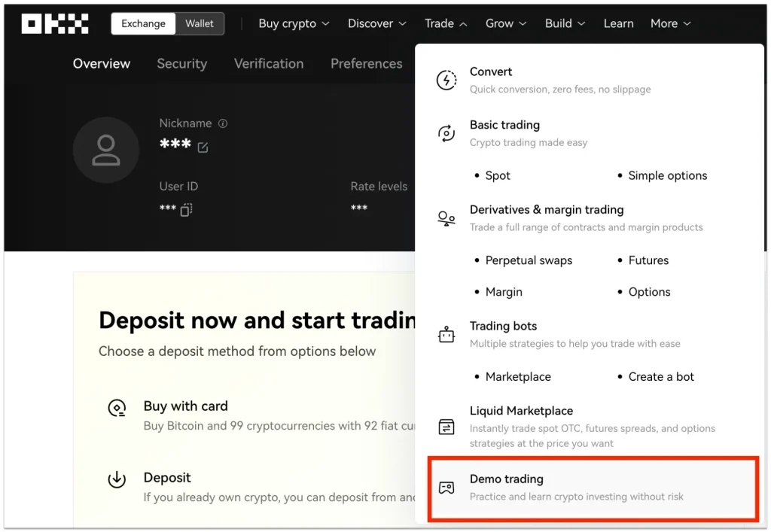The width and height of the screenshot is (771, 532).
Task: Open the Convert lightning icon
Action: point(446,80)
